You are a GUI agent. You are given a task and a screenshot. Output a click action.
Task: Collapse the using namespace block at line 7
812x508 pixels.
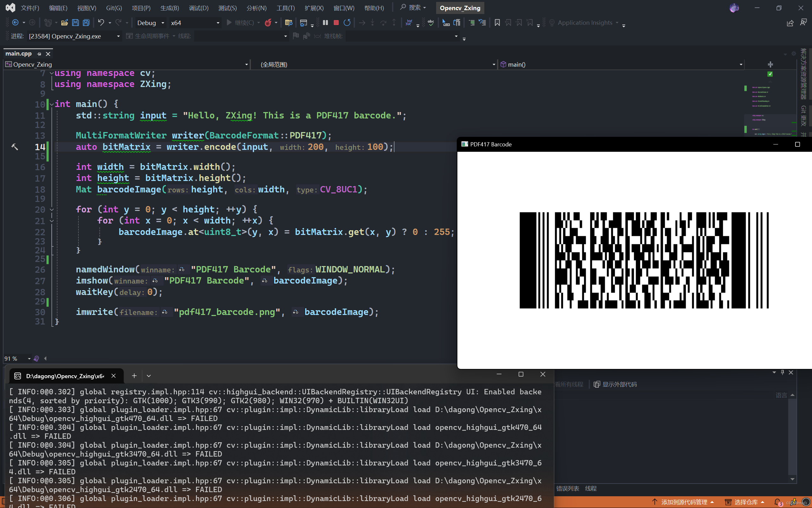[52, 73]
